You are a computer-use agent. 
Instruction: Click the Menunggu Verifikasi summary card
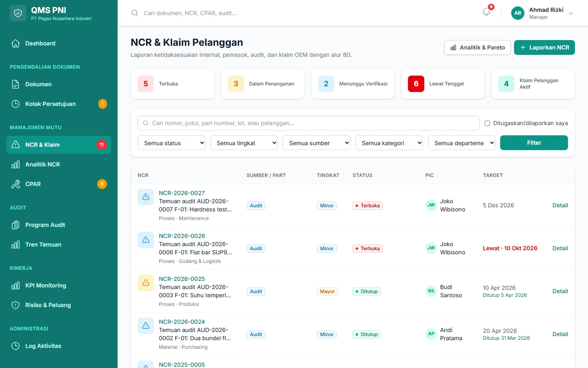[x=353, y=84]
